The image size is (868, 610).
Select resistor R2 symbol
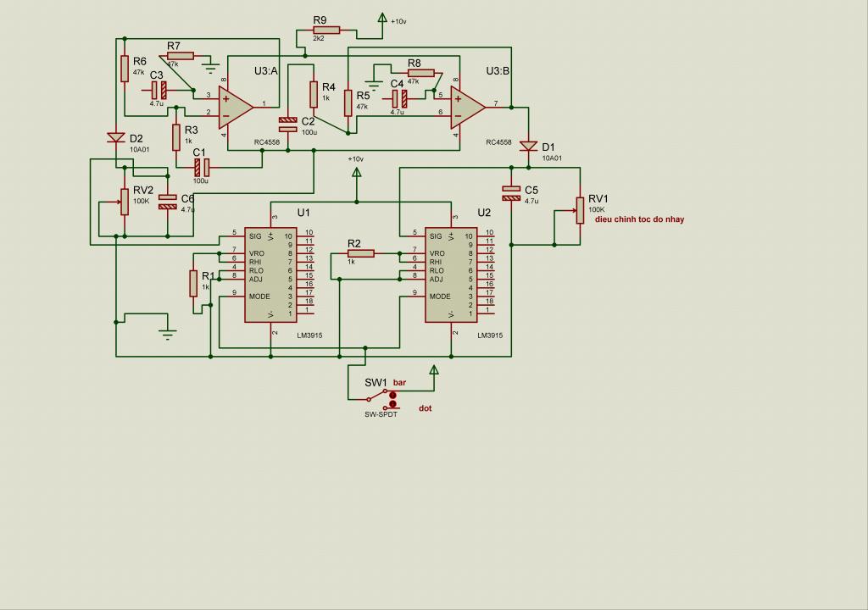(x=361, y=253)
